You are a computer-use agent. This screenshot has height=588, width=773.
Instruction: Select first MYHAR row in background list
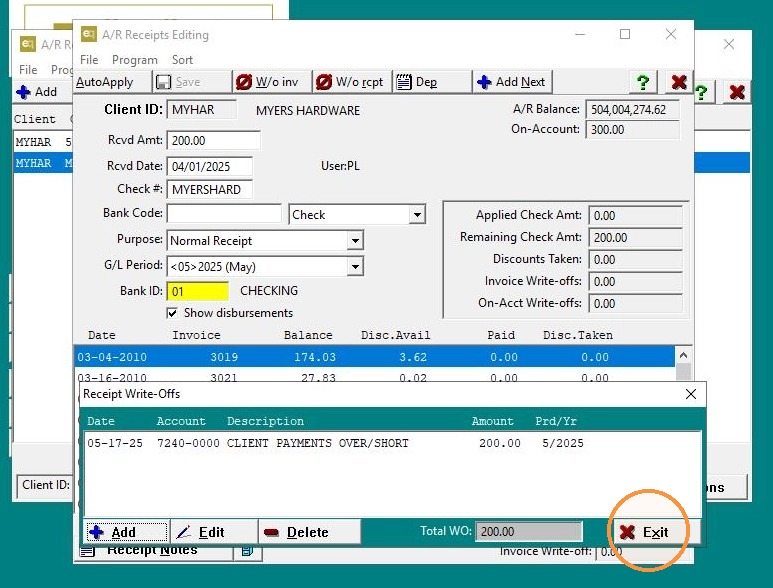pyautogui.click(x=43, y=142)
